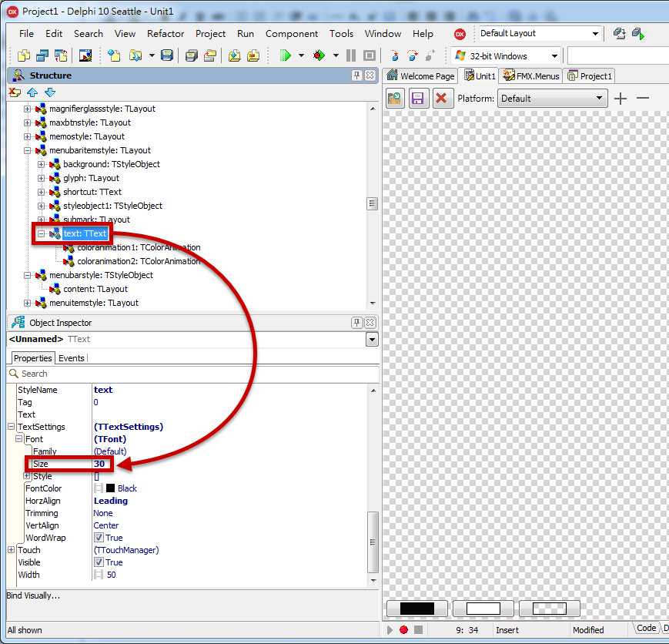Move selected item up in Structure

point(32,92)
